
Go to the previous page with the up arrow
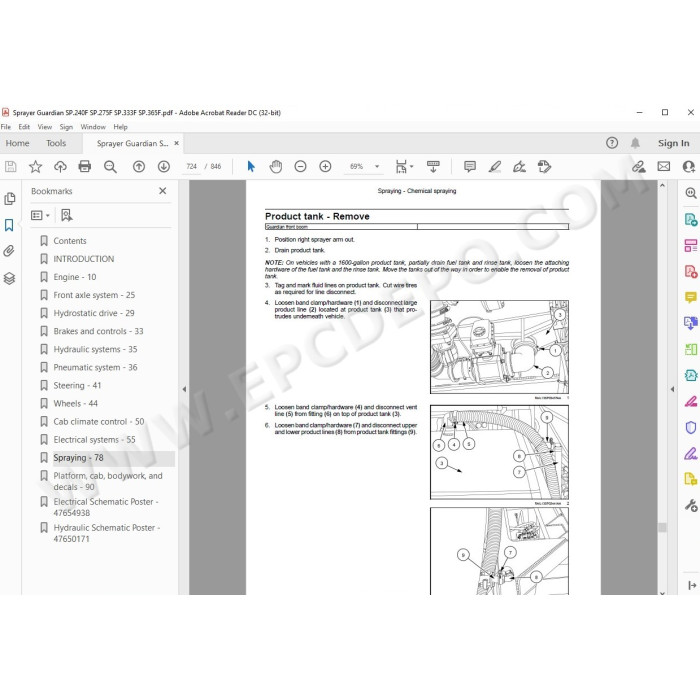coord(139,167)
